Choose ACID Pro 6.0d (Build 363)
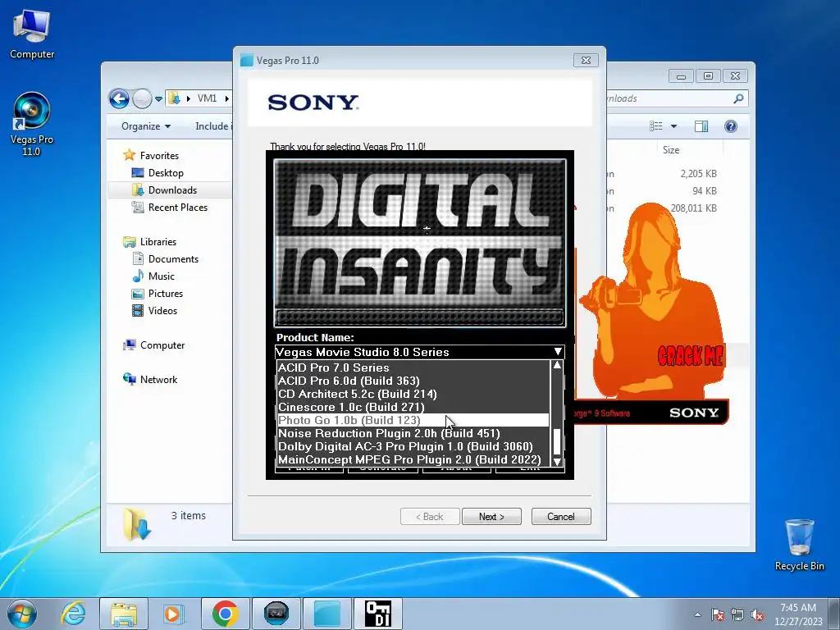 [x=413, y=381]
